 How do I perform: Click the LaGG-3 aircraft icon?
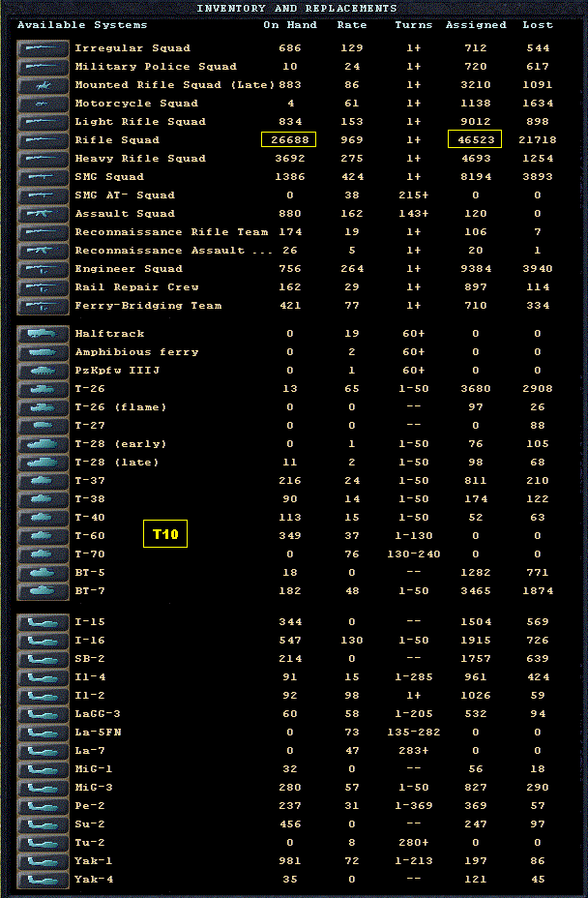pyautogui.click(x=43, y=713)
